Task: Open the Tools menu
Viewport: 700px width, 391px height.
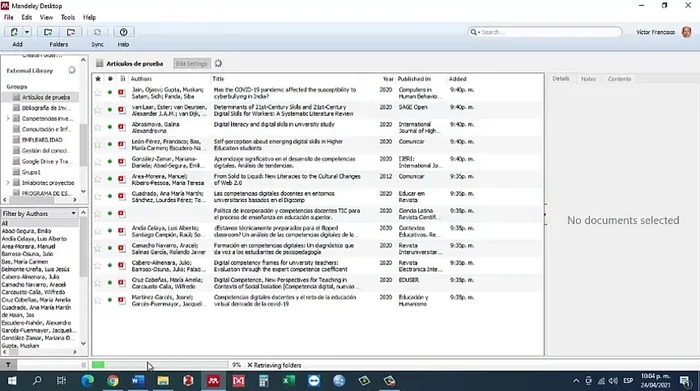Action: 68,17
